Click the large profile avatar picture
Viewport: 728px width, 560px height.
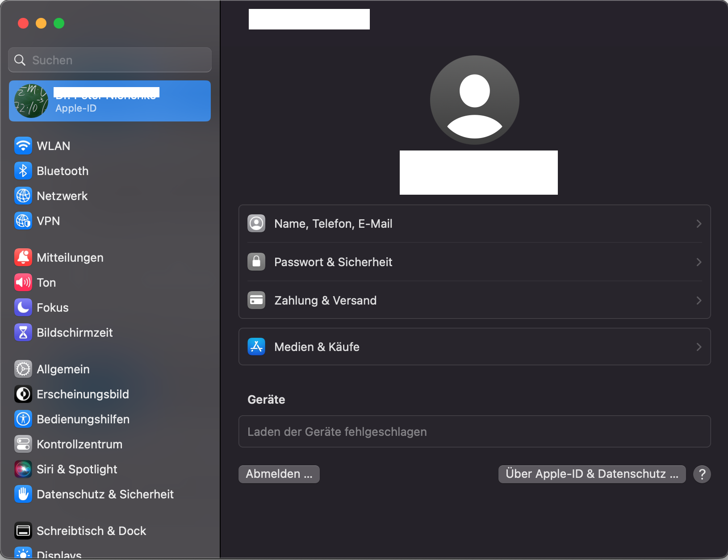pyautogui.click(x=475, y=100)
